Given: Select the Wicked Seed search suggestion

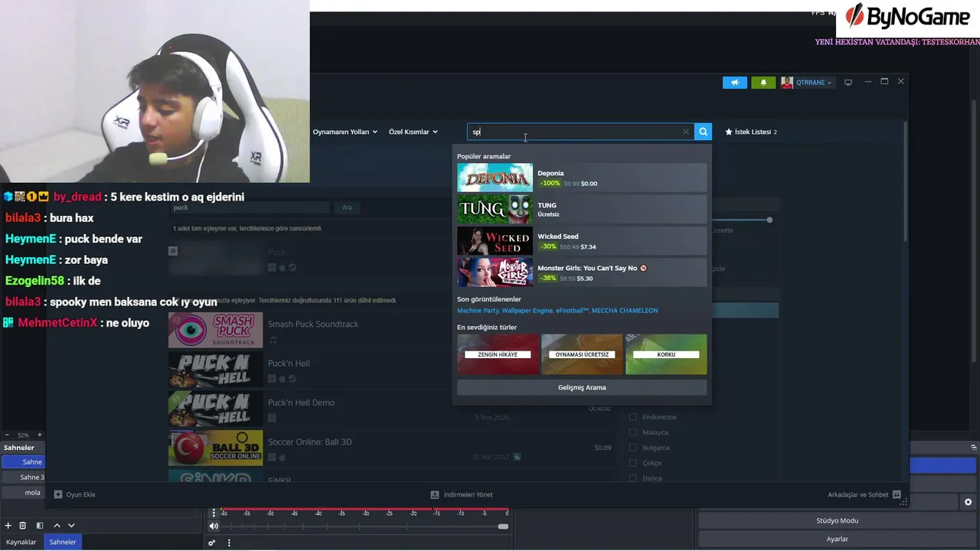Looking at the screenshot, I should point(582,241).
